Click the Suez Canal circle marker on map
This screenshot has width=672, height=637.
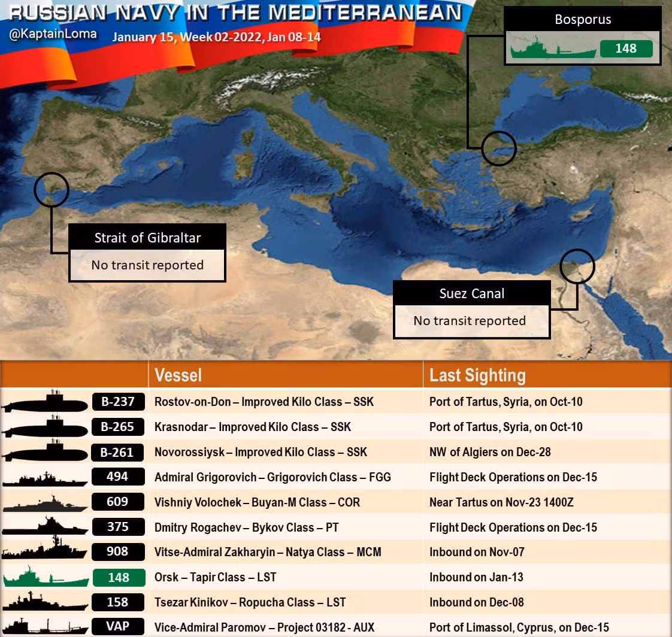pos(577,266)
